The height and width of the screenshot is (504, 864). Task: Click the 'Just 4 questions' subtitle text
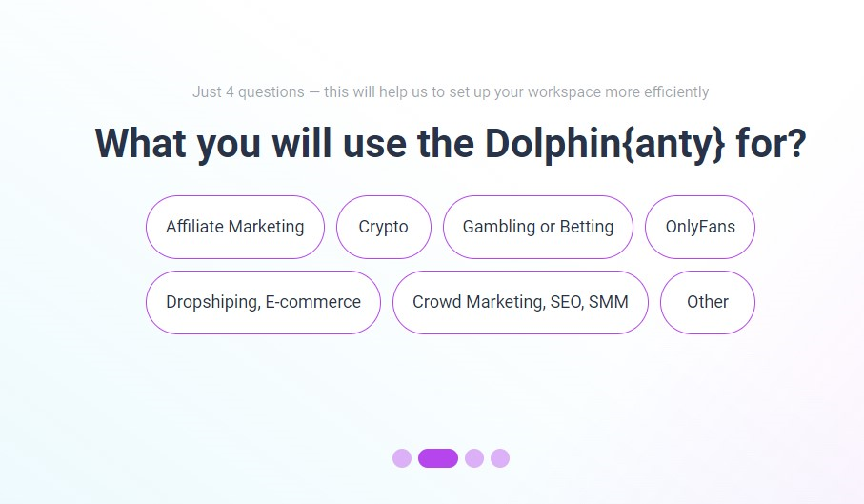click(x=451, y=92)
